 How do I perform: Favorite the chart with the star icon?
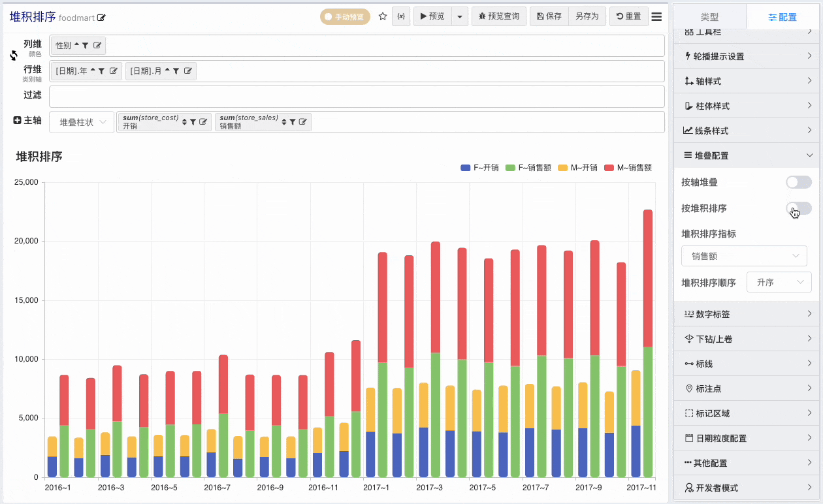click(383, 16)
